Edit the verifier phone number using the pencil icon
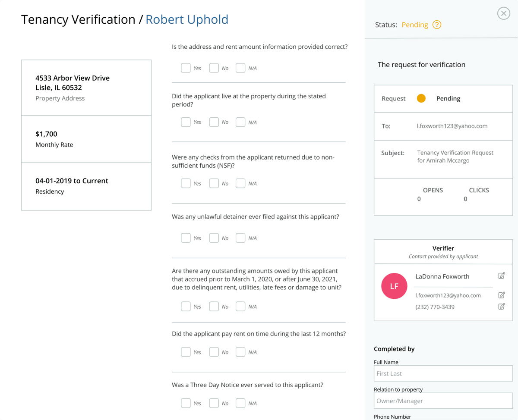 pos(502,306)
